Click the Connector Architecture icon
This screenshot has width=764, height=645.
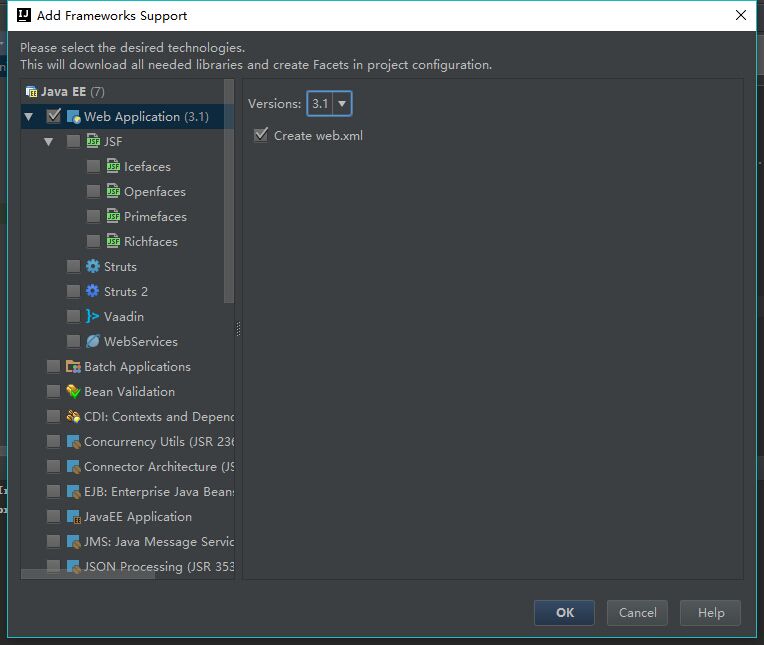point(73,466)
